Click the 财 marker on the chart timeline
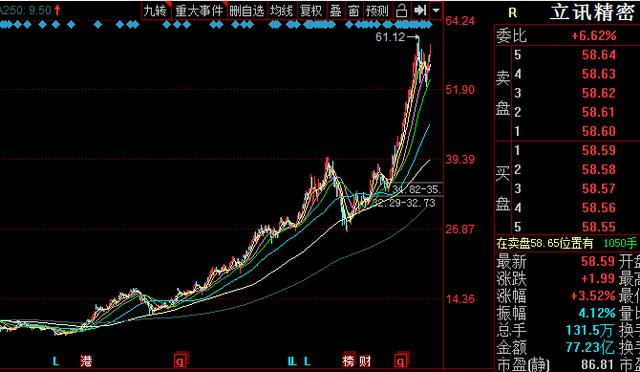The image size is (640, 372). tap(365, 361)
